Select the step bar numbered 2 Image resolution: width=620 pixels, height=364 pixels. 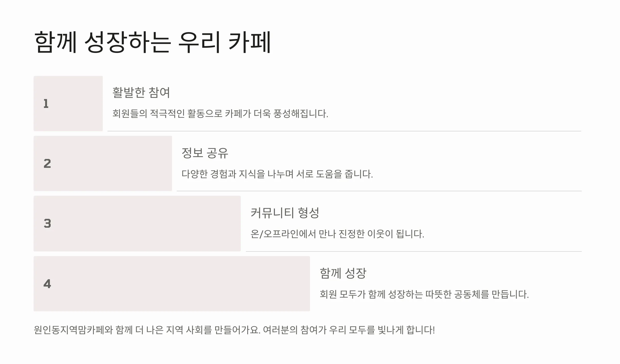tap(103, 163)
